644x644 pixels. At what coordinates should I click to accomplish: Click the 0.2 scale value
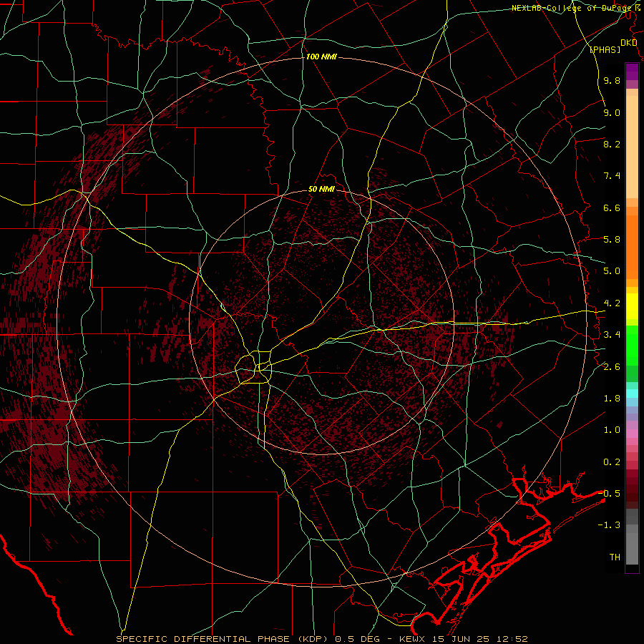point(612,462)
